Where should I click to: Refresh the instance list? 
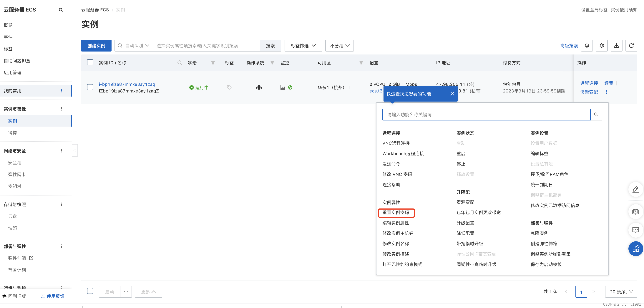(x=631, y=46)
